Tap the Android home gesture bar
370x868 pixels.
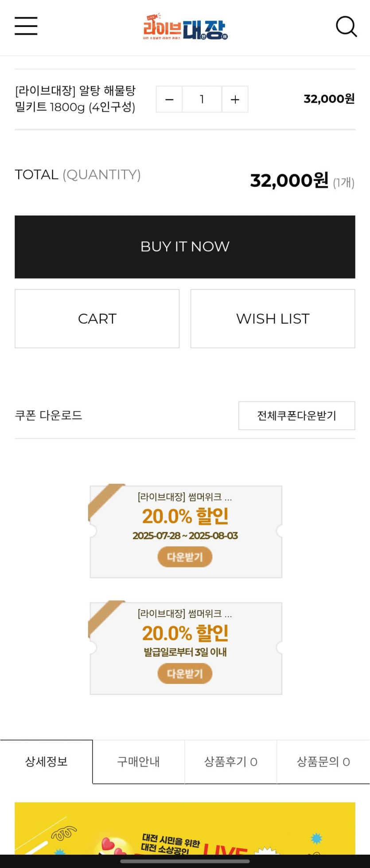(x=185, y=861)
